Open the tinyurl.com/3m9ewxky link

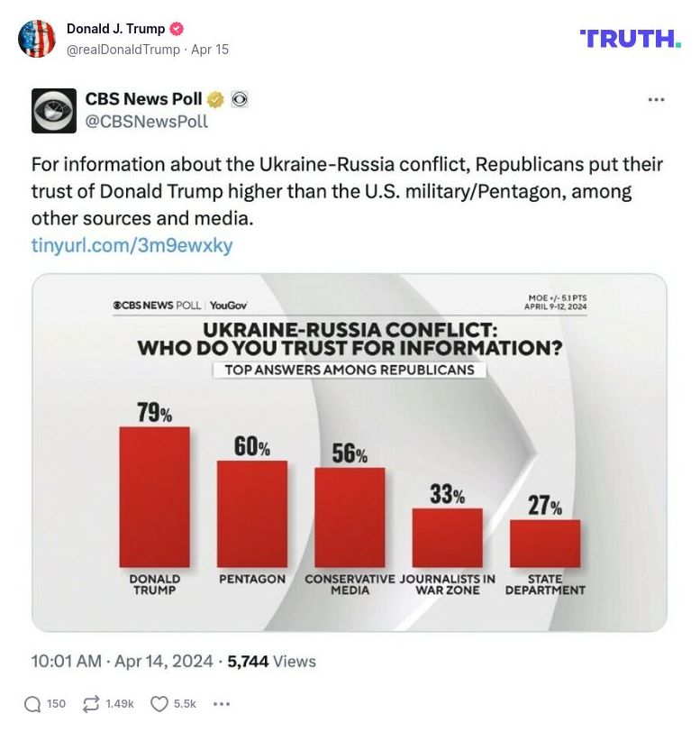[131, 243]
